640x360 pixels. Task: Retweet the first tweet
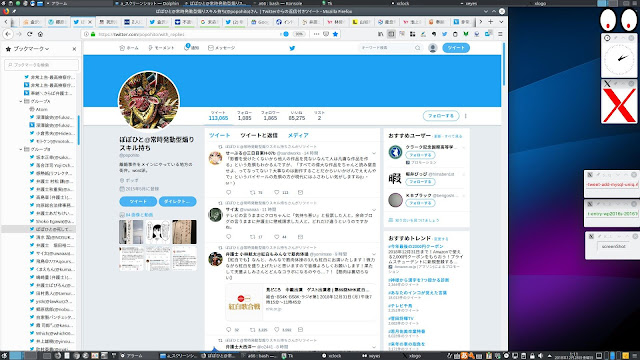pos(253,192)
